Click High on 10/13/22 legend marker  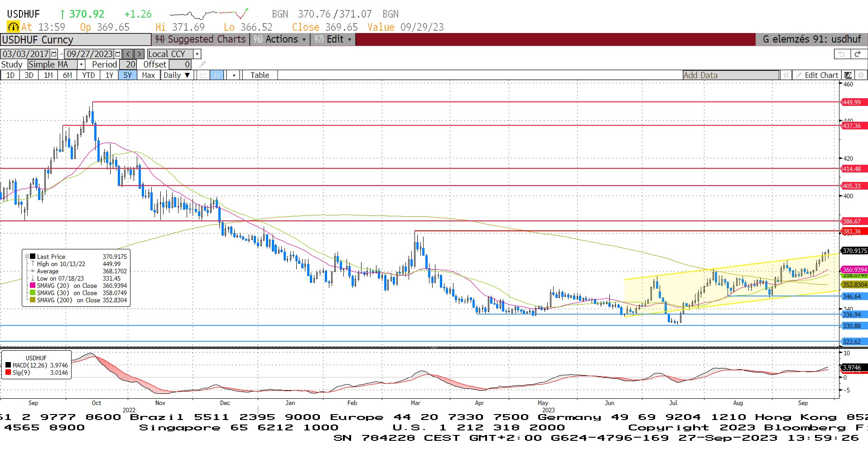[33, 264]
